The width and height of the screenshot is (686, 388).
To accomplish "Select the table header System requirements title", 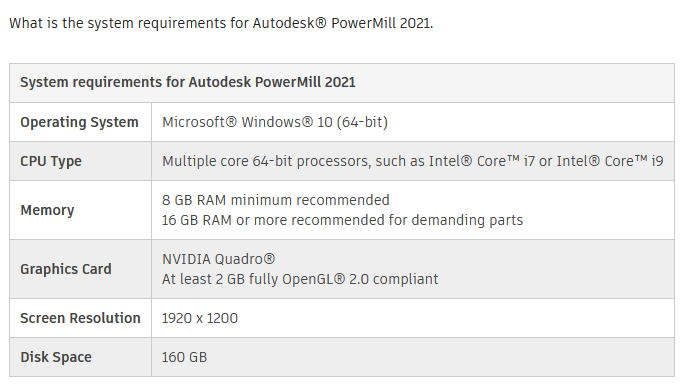I will click(x=188, y=82).
